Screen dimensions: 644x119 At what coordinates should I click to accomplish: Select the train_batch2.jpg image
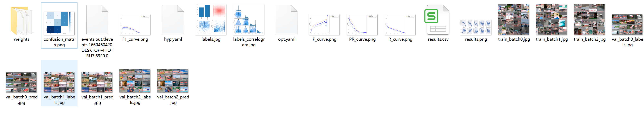click(589, 20)
